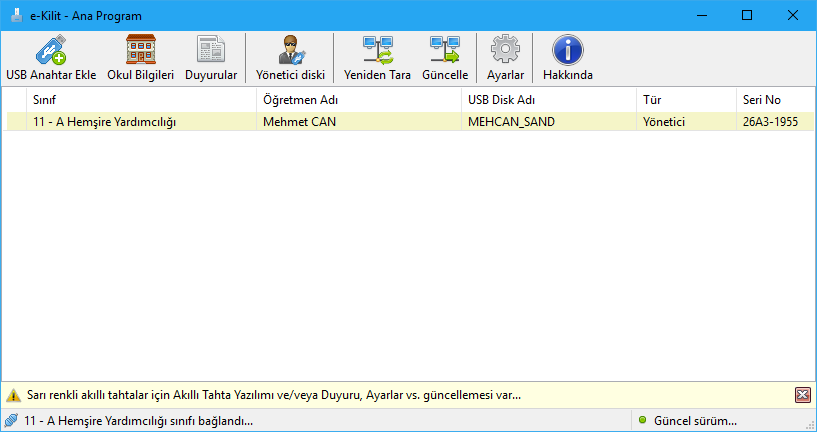The width and height of the screenshot is (817, 432).
Task: Open Ayarlar gear settings
Action: coord(505,50)
